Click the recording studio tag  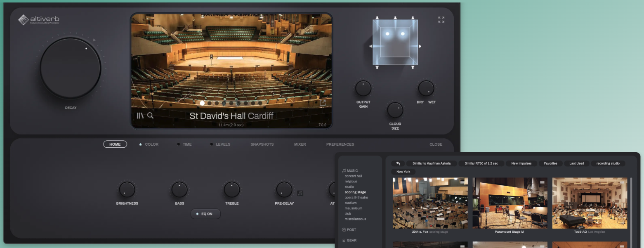pos(608,163)
